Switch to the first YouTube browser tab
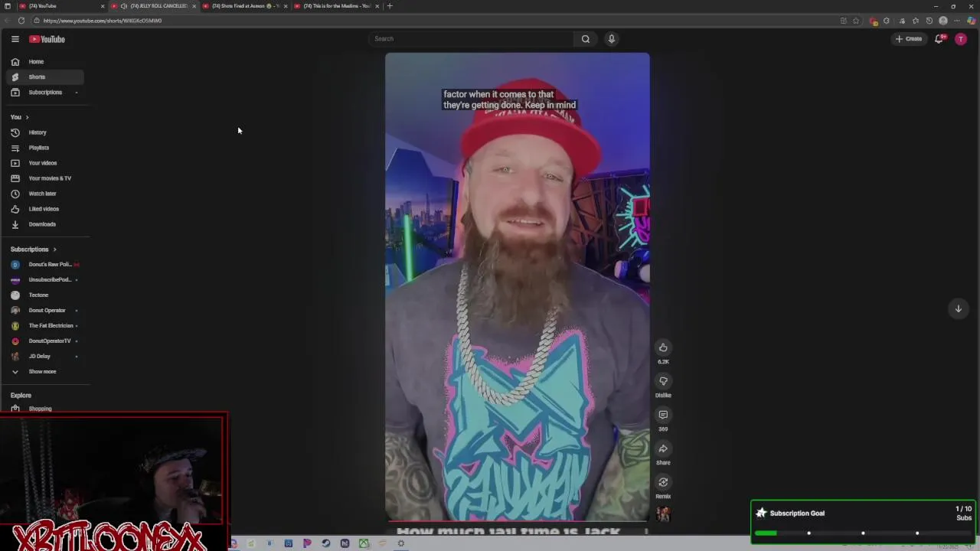This screenshot has width=980, height=551. pyautogui.click(x=61, y=6)
